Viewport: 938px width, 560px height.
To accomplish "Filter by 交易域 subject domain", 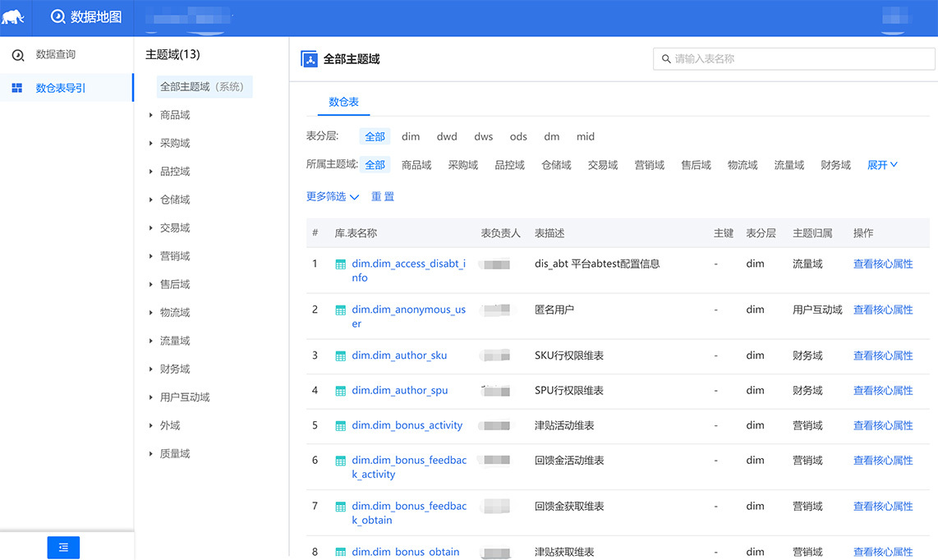I will [602, 165].
